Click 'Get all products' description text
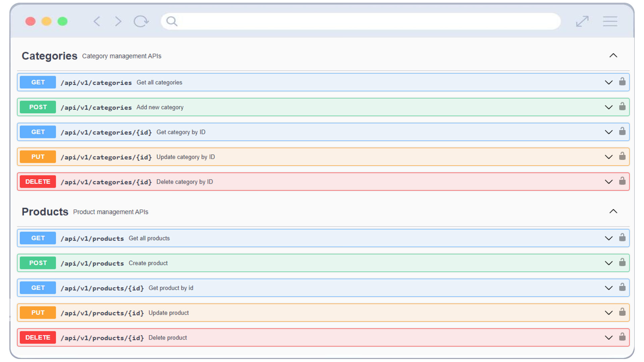This screenshot has height=362, width=644. tap(149, 238)
